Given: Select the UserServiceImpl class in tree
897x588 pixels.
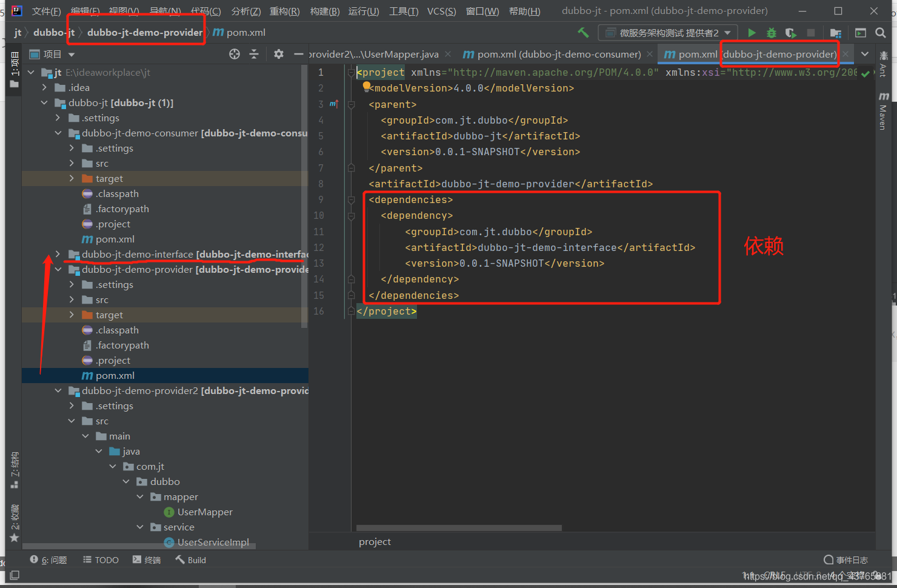Looking at the screenshot, I should pos(213,542).
